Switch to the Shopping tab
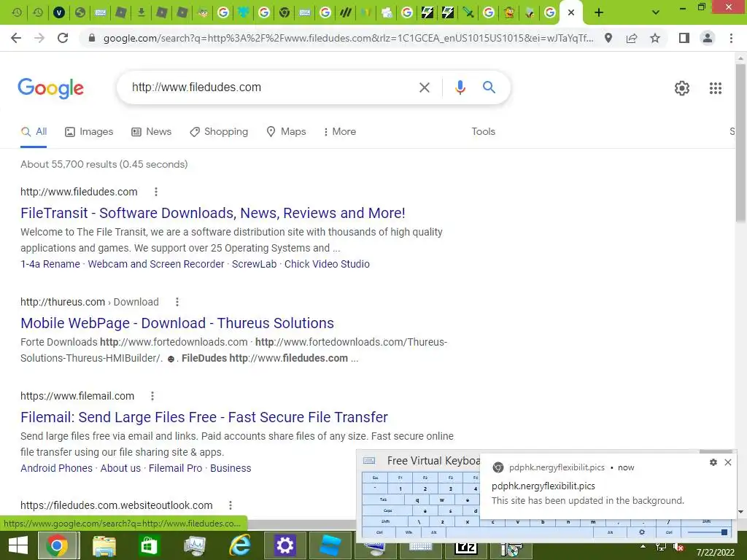The image size is (747, 560). click(x=219, y=132)
